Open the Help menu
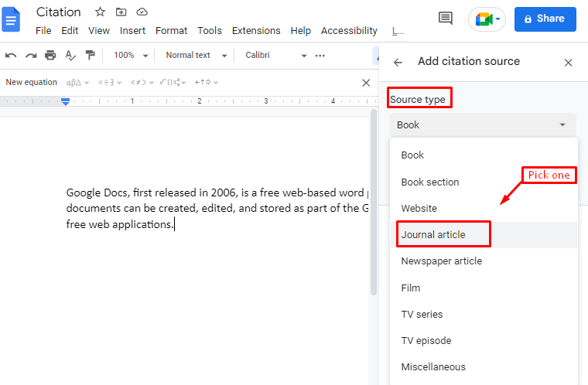This screenshot has width=588, height=385. point(301,31)
